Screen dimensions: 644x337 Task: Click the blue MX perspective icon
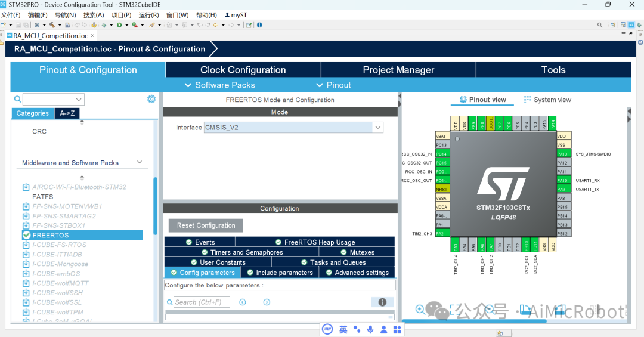[x=631, y=25]
